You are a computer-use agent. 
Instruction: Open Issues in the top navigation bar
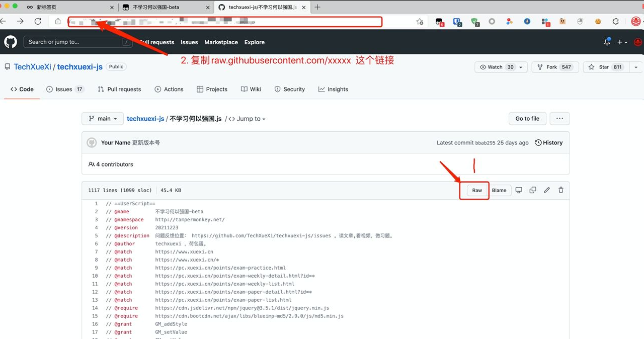(189, 42)
